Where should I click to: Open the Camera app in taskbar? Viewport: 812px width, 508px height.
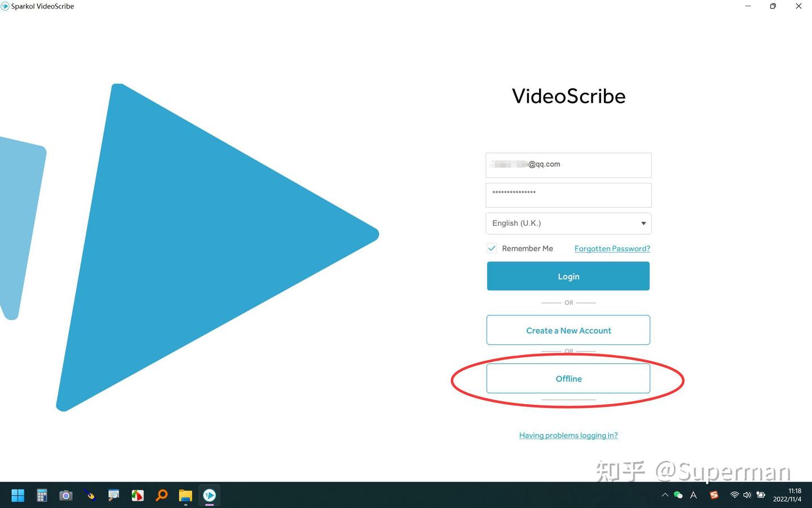pyautogui.click(x=66, y=496)
